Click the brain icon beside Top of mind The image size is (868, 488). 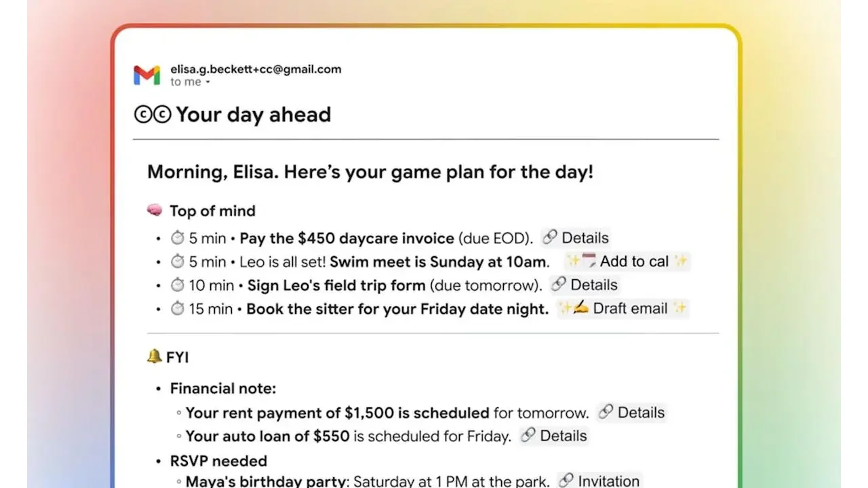click(155, 211)
